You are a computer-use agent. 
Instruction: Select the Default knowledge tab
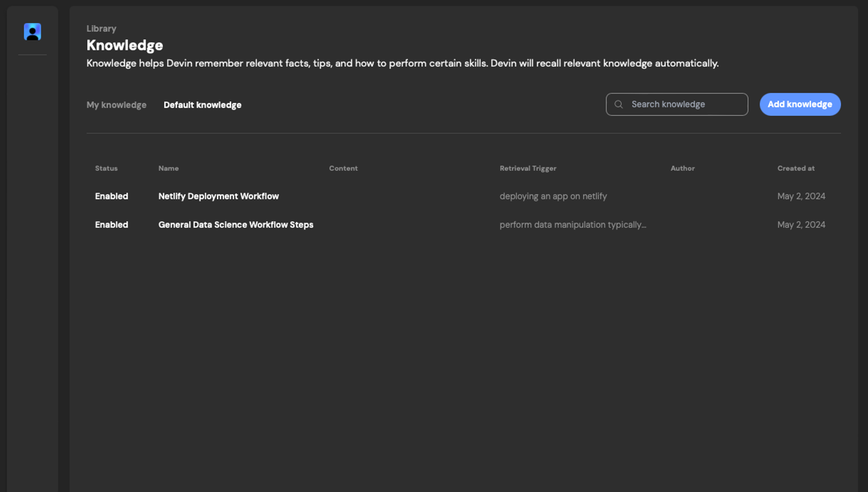click(x=202, y=105)
